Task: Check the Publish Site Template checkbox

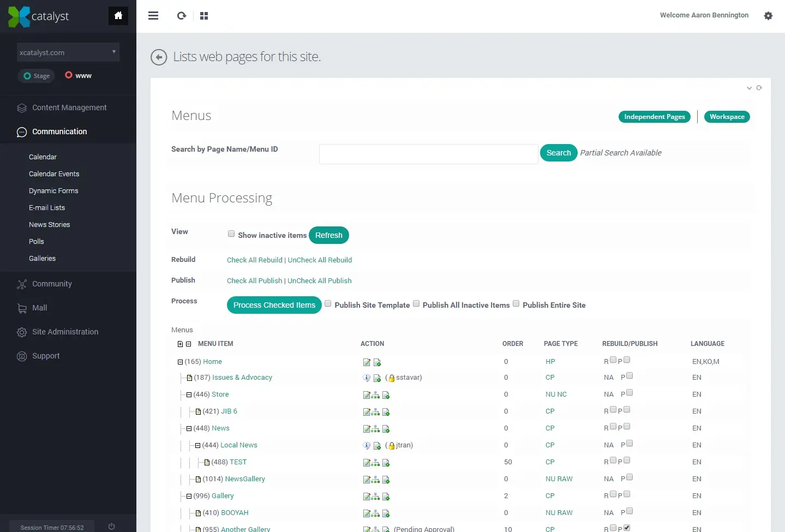Action: click(328, 304)
